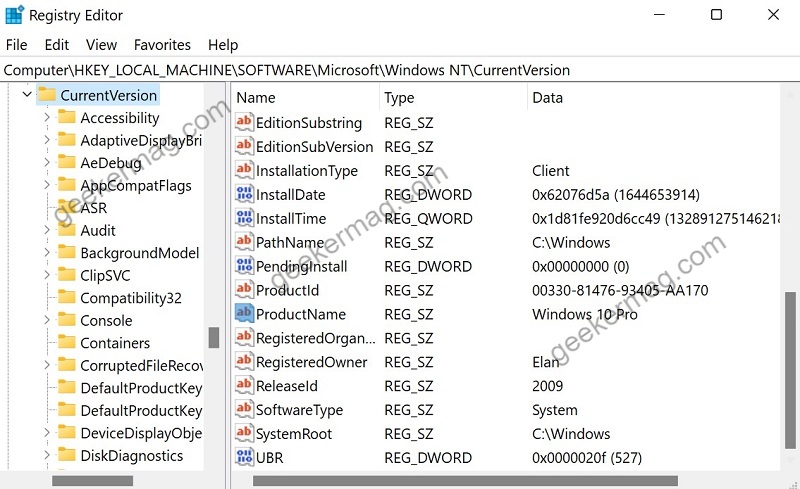This screenshot has height=489, width=800.
Task: Click the SoftwareType string value icon
Action: click(244, 409)
